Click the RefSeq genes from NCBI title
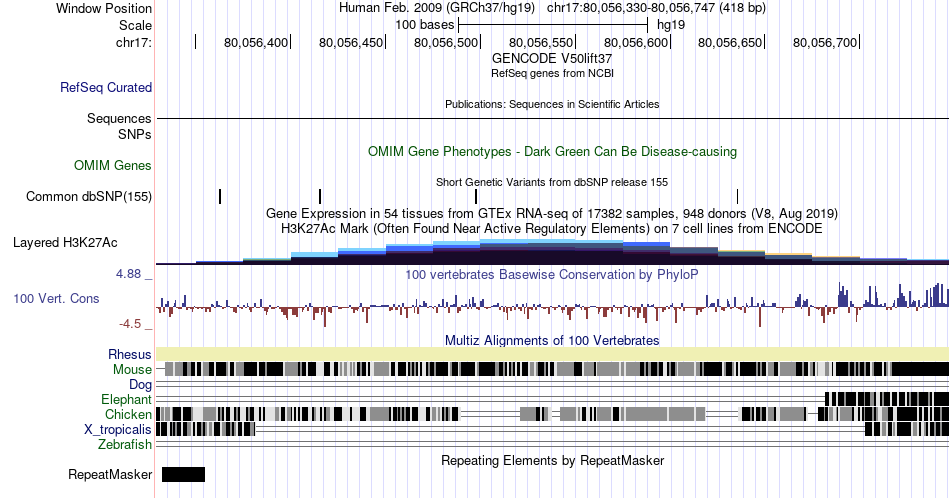The width and height of the screenshot is (950, 498). click(552, 73)
